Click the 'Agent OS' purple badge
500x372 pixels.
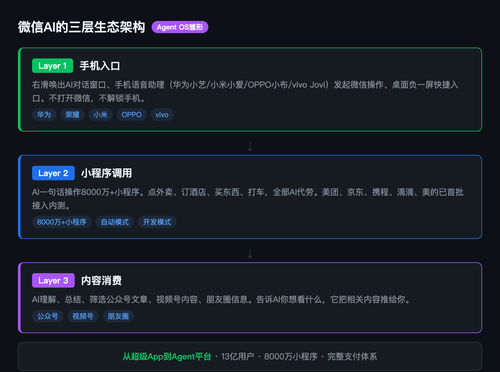(x=180, y=27)
